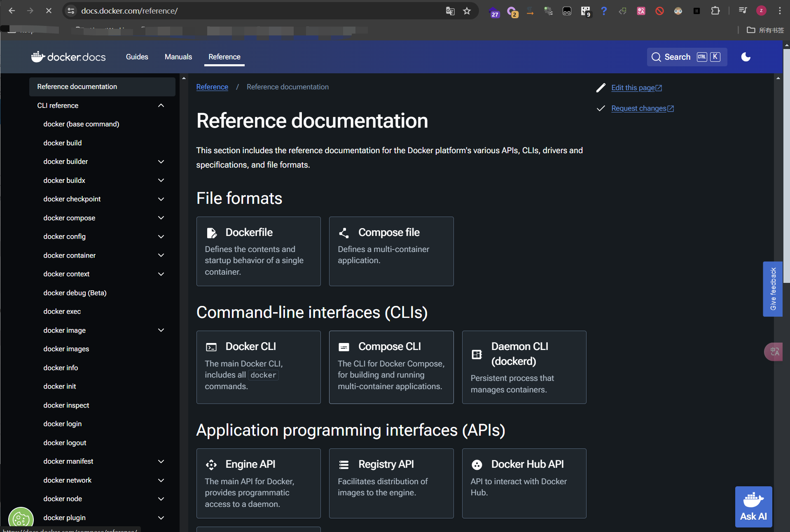Open the Compose file card title

(x=389, y=232)
